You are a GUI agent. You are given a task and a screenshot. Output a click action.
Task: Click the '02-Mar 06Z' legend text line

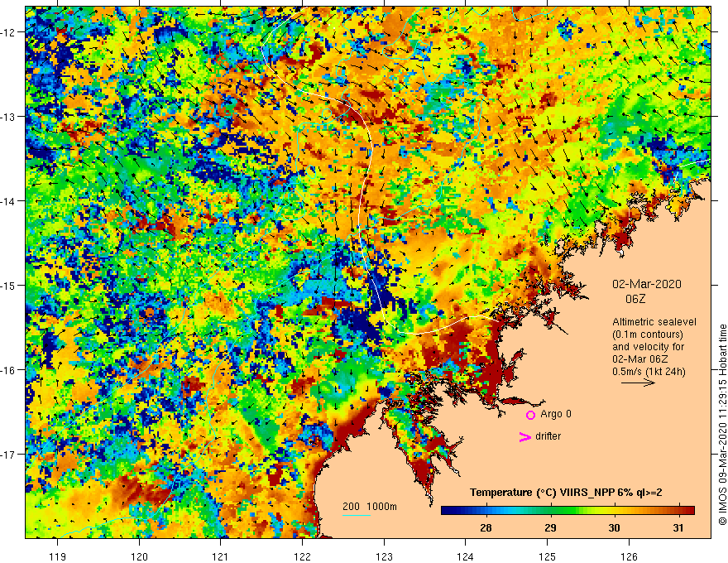(639, 359)
